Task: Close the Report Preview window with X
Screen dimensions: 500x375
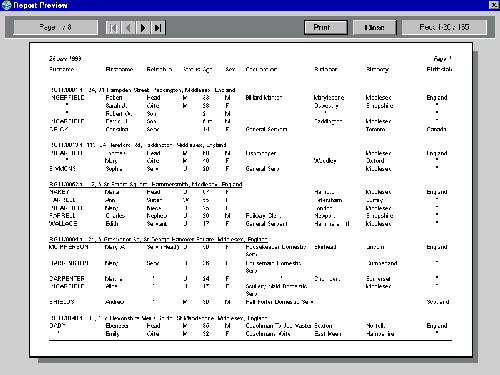Action: (x=494, y=5)
